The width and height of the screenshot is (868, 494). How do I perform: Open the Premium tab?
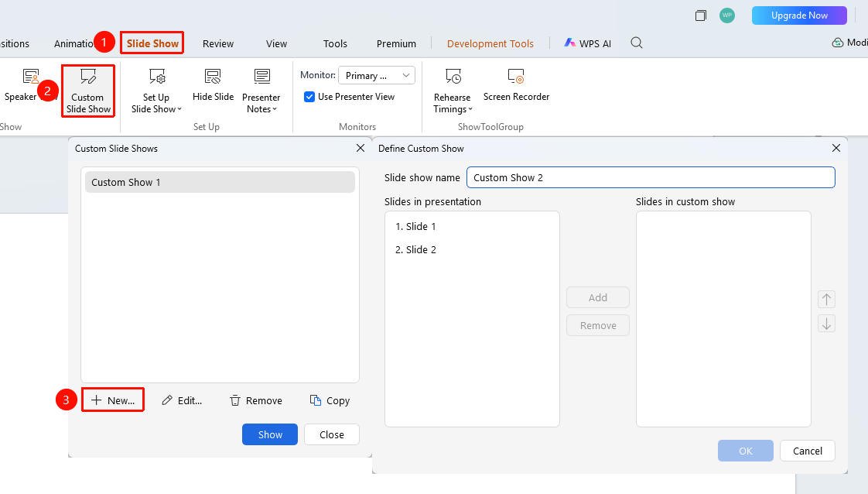tap(396, 44)
